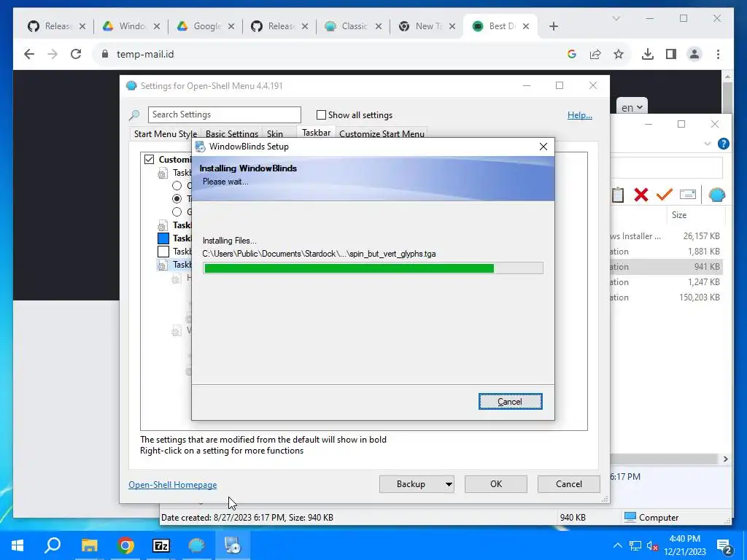Close the Best D tab
Screen dimensions: 747x560
[x=526, y=27]
